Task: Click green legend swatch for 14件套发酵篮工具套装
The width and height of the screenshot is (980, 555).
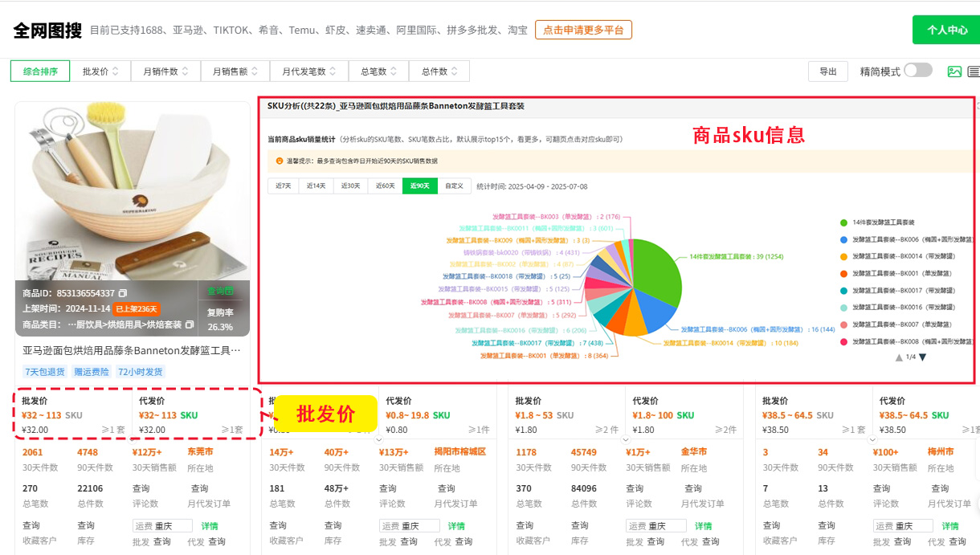Action: pyautogui.click(x=843, y=222)
